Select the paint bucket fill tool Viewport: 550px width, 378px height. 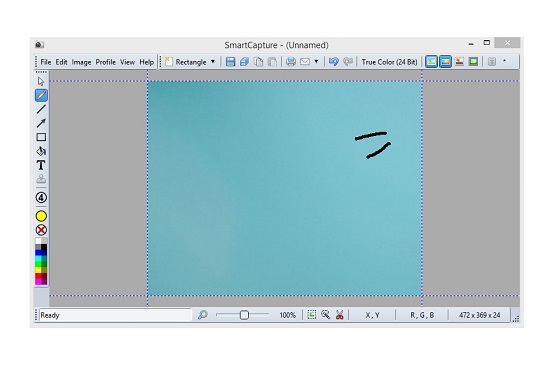tap(41, 151)
